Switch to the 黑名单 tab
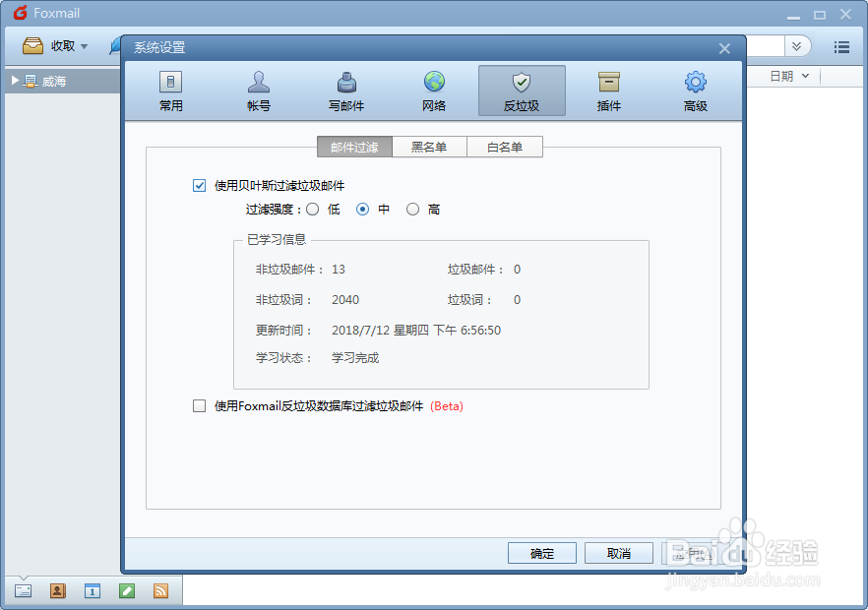 (429, 147)
